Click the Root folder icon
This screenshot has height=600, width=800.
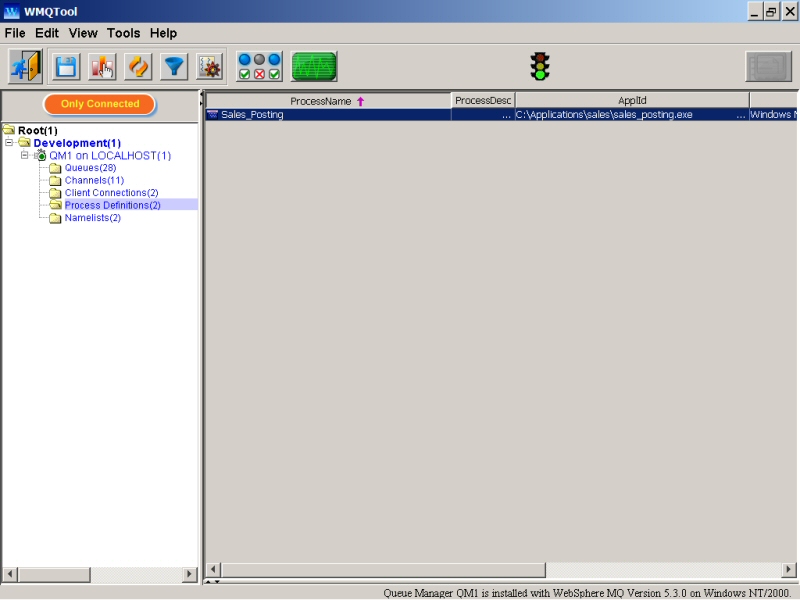tap(9, 130)
